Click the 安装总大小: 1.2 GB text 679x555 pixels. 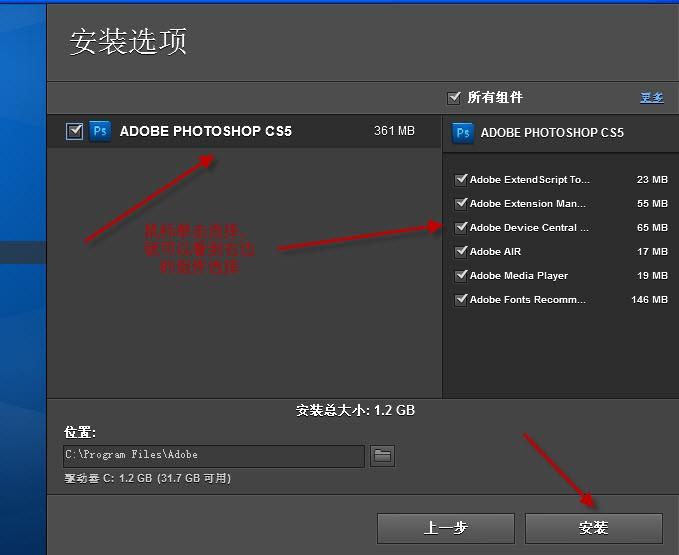(x=355, y=410)
